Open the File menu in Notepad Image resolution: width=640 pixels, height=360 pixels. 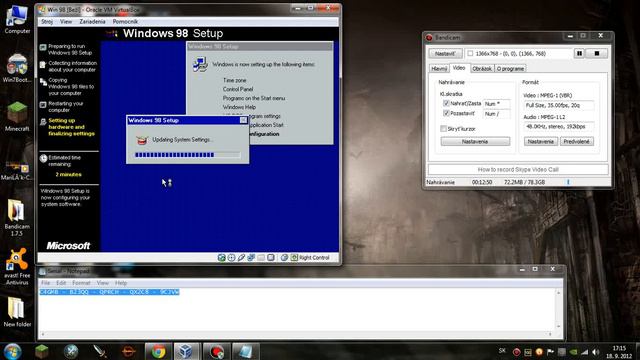(x=45, y=283)
